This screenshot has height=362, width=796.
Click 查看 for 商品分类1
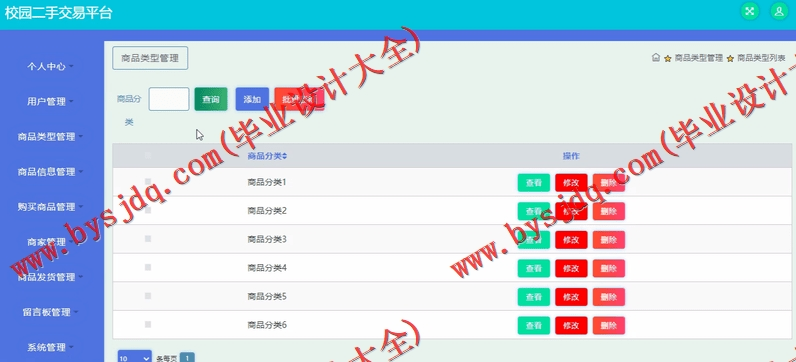point(534,183)
